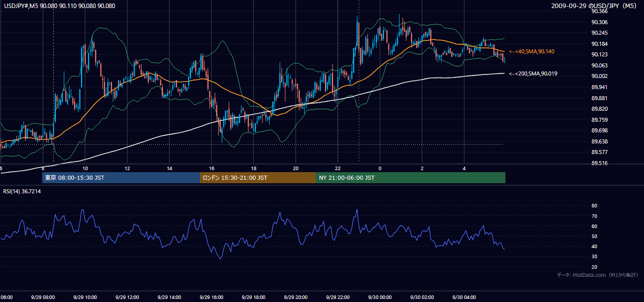Click hour tick 18 under the price chart
This screenshot has width=644, height=302.
(x=253, y=168)
